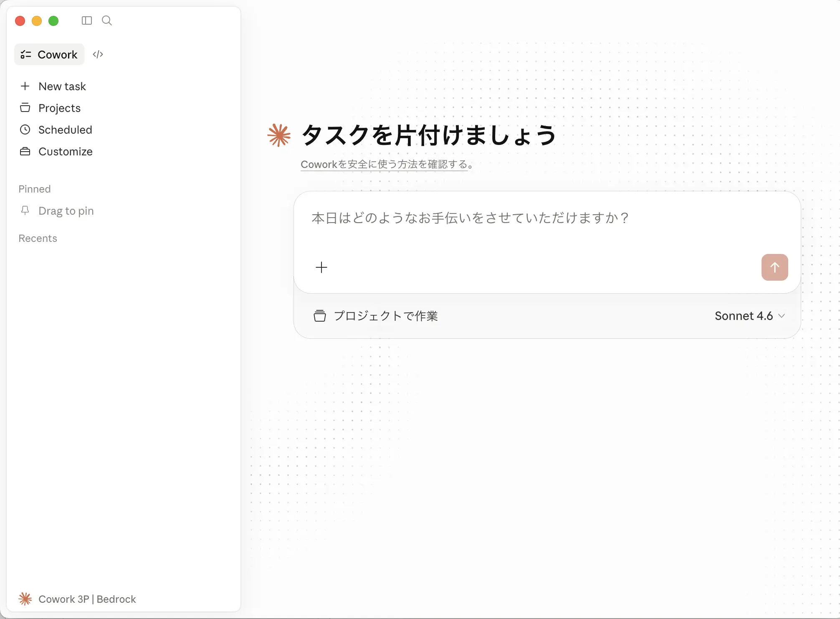Viewport: 840px width, 619px height.
Task: Focus the task prompt input field
Action: pyautogui.click(x=547, y=218)
